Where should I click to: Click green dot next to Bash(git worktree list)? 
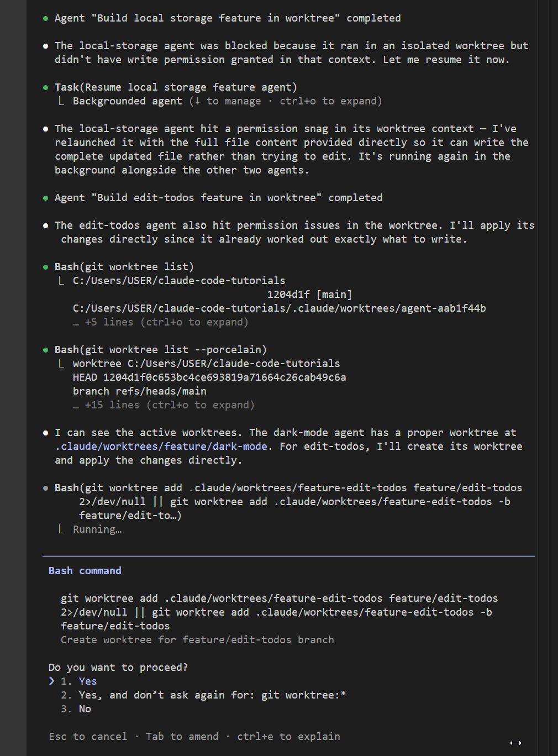(46, 266)
